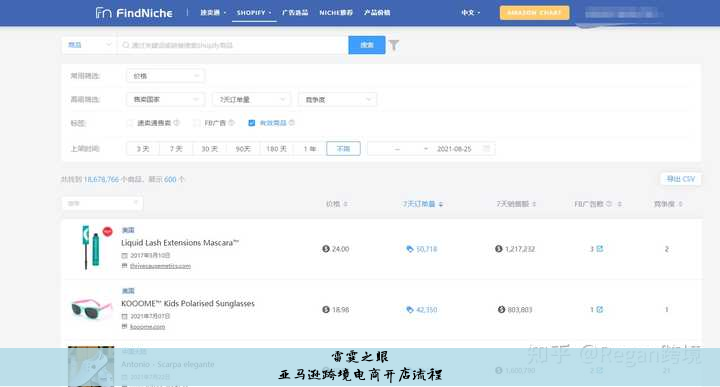Click the 美国 tag above Mascara title
The image size is (720, 387).
click(128, 230)
